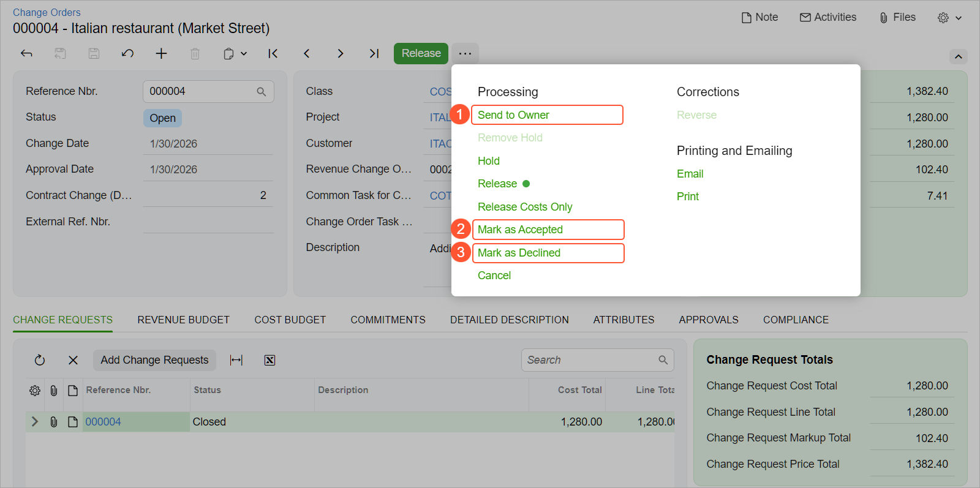
Task: Click the External Ref. Nbr. field
Action: [x=208, y=222]
